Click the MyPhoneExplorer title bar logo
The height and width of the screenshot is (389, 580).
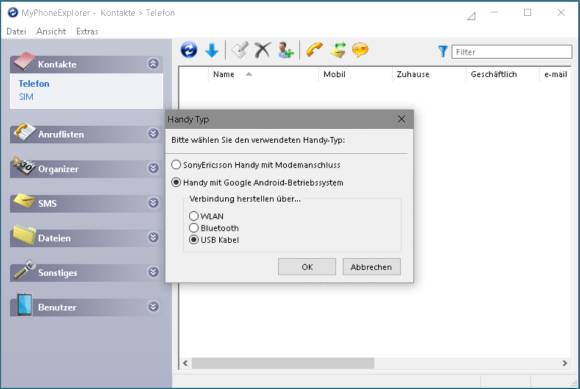tap(13, 13)
